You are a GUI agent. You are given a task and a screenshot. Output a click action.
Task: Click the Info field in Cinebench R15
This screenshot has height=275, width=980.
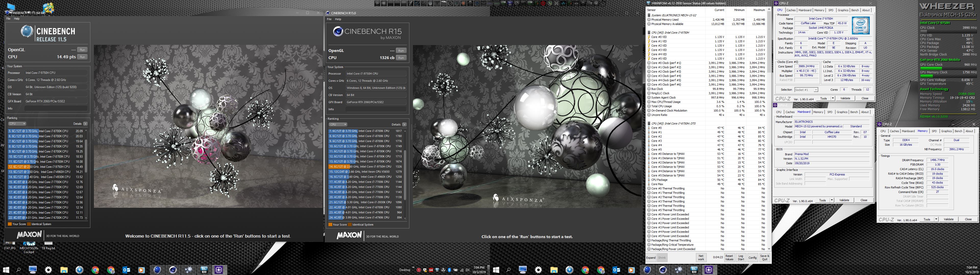375,109
